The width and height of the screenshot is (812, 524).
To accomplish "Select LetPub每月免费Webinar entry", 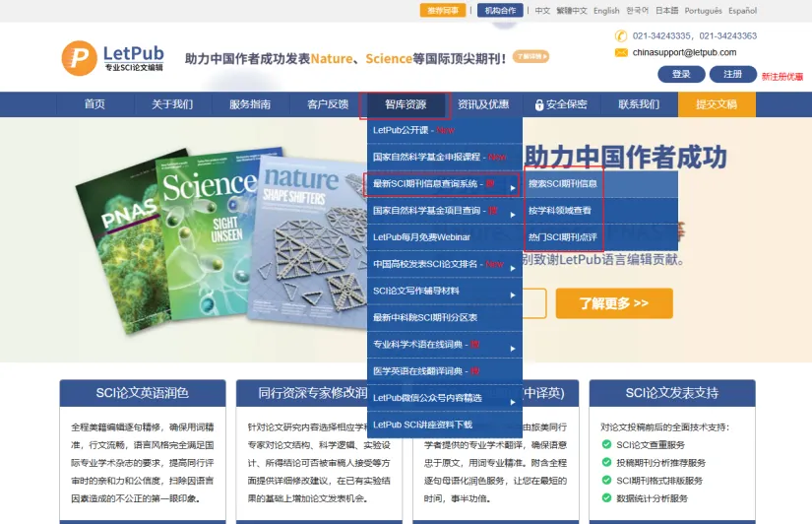I will [x=445, y=236].
